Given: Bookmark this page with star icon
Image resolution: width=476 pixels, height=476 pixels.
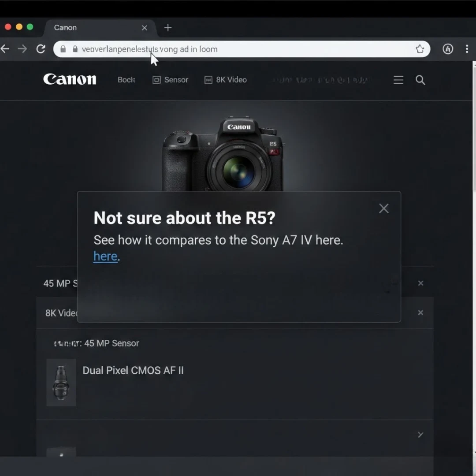Looking at the screenshot, I should point(420,49).
